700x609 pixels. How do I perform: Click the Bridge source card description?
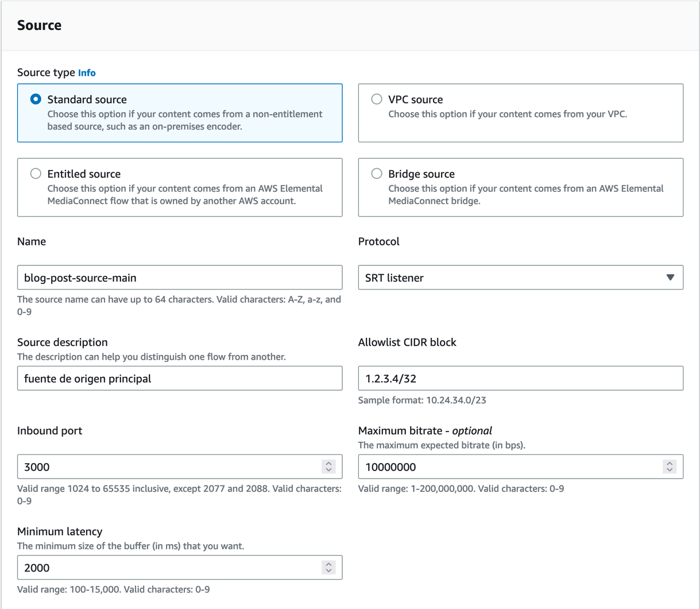[525, 195]
